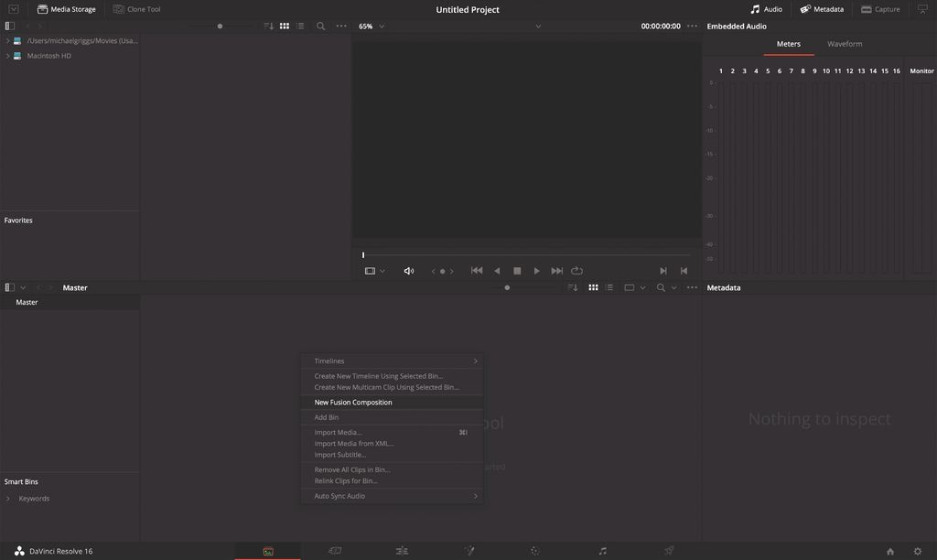The width and height of the screenshot is (937, 560).
Task: Switch to the Waveform tab
Action: [x=845, y=43]
